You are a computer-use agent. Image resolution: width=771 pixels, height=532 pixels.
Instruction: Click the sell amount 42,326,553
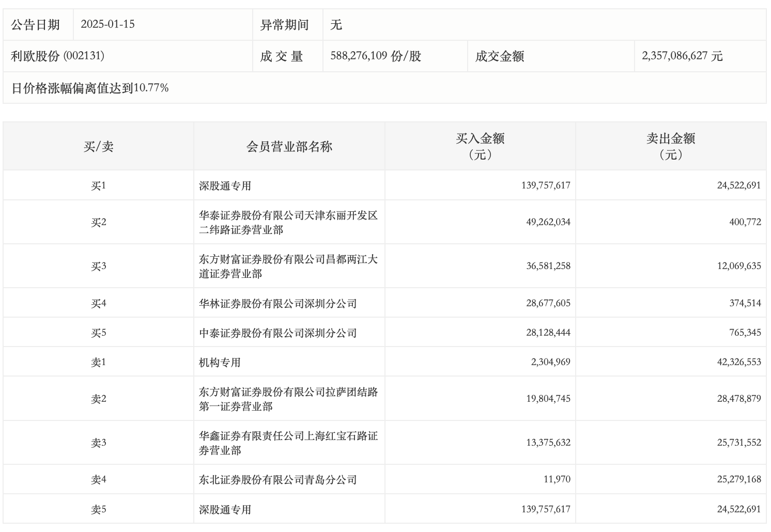point(738,363)
